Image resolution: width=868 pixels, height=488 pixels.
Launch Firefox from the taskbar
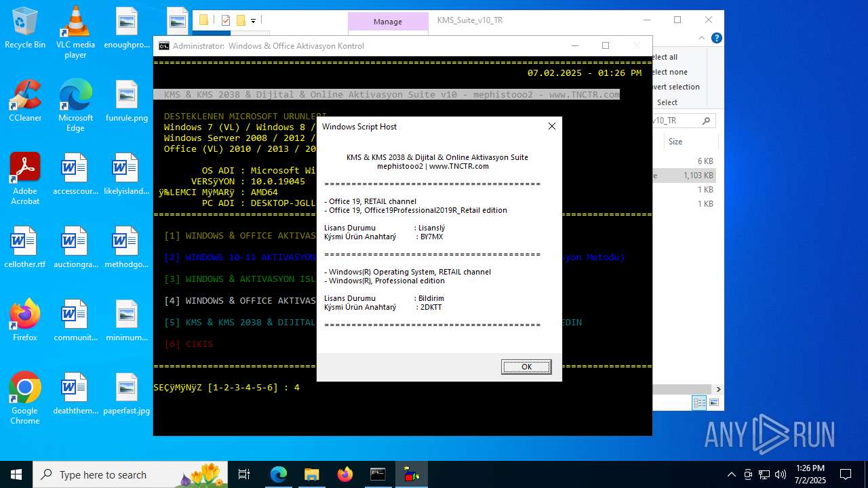pyautogui.click(x=344, y=474)
